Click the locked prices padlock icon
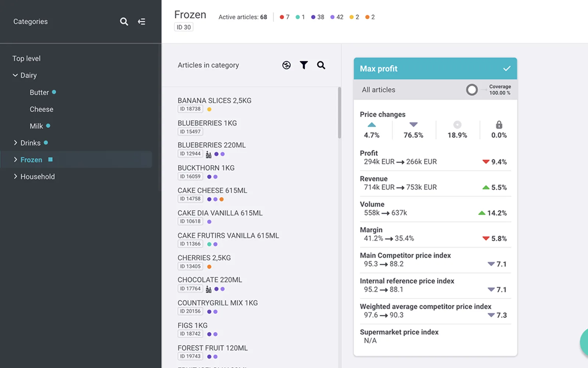The image size is (588, 368). click(x=499, y=124)
